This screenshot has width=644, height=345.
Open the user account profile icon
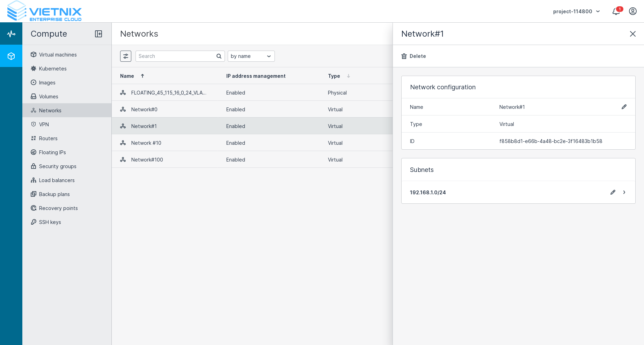[632, 12]
